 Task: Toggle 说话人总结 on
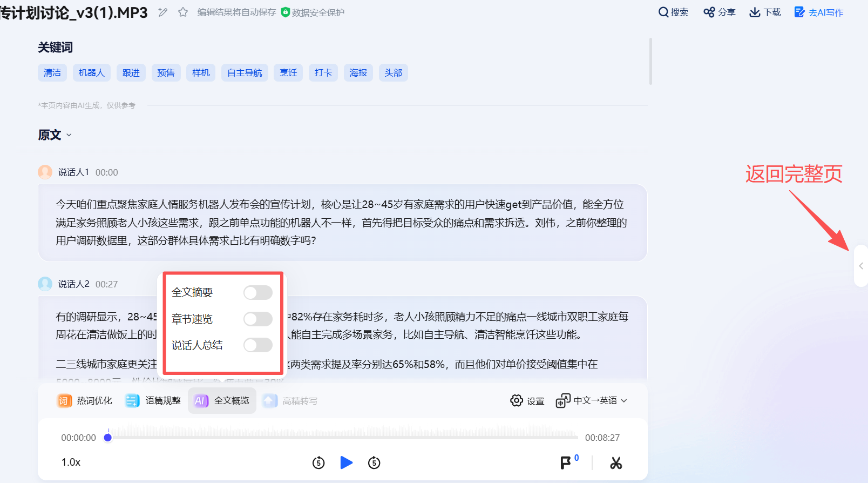(257, 345)
